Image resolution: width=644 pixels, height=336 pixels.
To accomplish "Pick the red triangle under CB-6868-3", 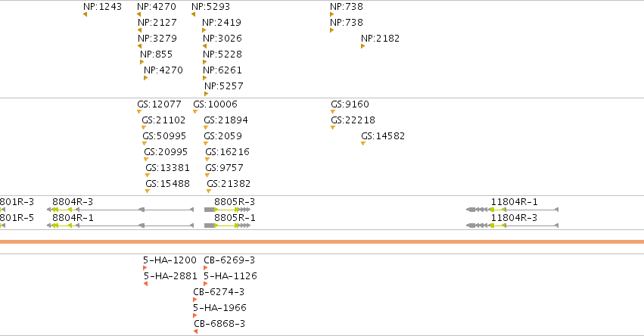I will (x=196, y=331).
